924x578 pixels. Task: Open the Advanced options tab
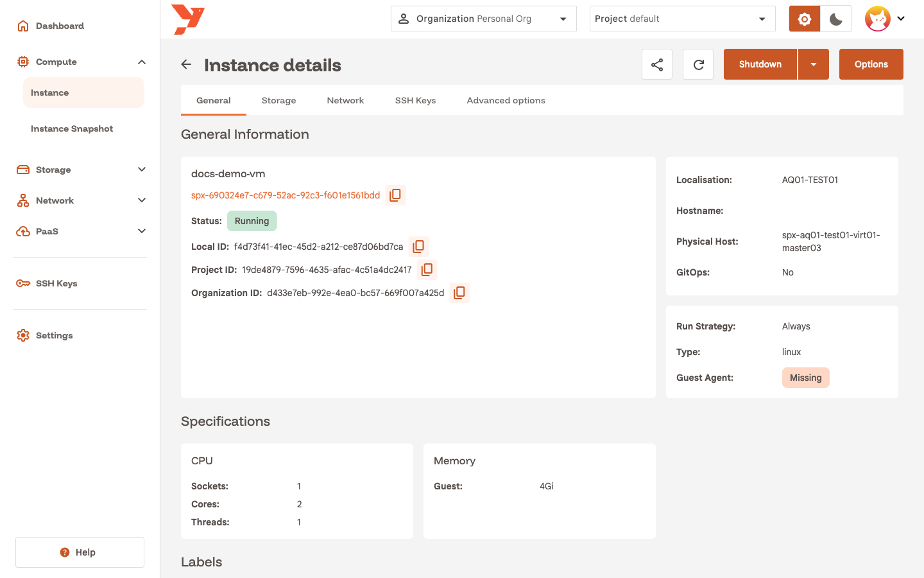point(506,100)
